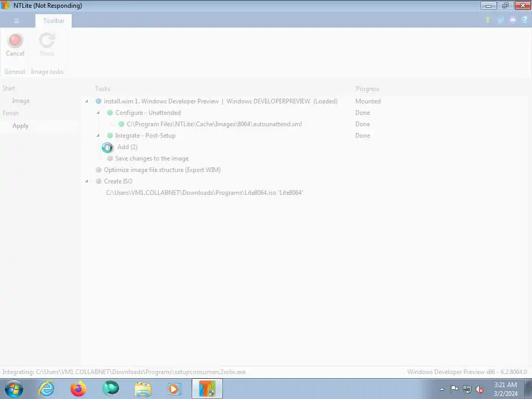Collapse the Integrate - Post-Setup node
Image resolution: width=532 pixels, height=399 pixels.
[x=98, y=136]
